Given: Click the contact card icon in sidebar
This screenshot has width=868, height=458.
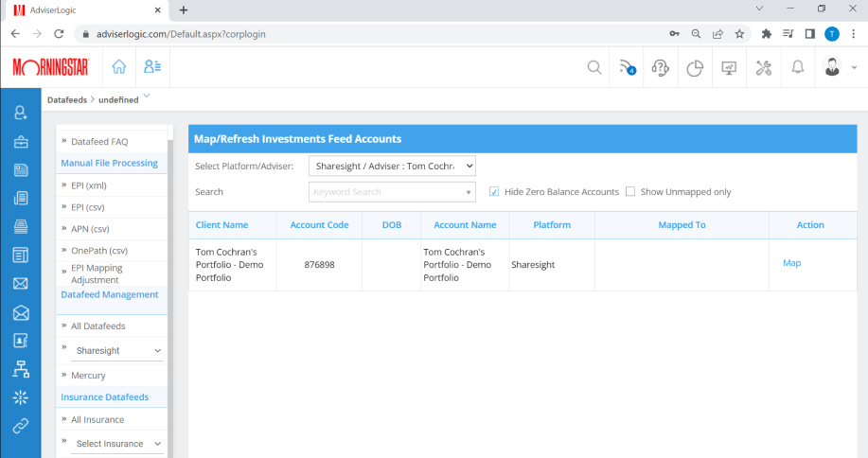Looking at the screenshot, I should pyautogui.click(x=21, y=341).
